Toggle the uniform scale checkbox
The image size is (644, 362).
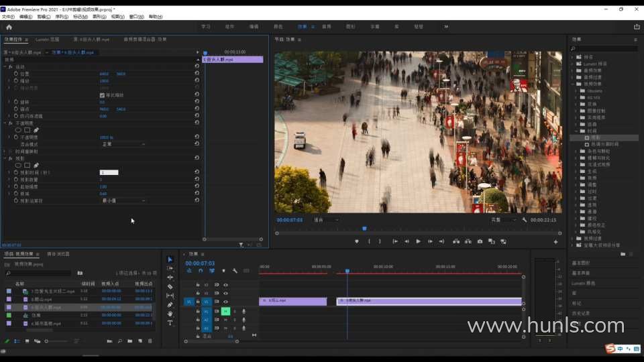102,95
